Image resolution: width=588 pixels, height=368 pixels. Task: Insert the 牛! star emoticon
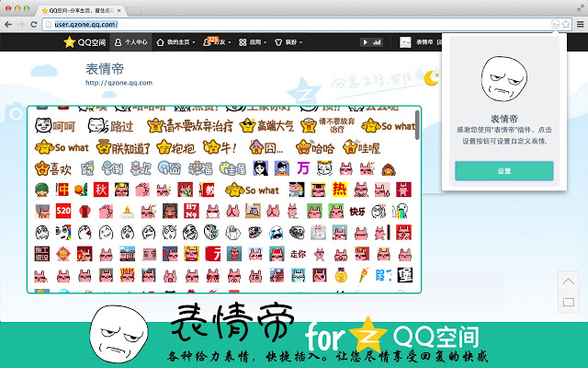tap(220, 147)
